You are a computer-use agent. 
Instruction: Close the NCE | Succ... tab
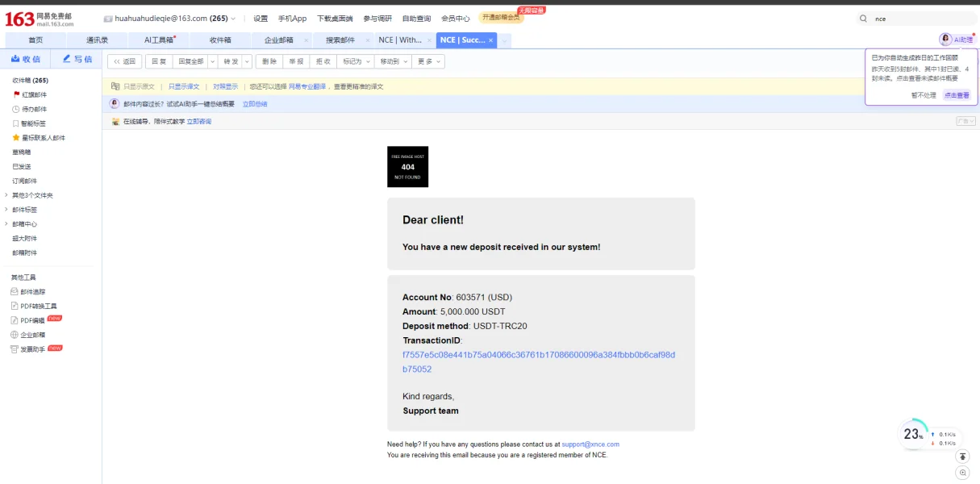[490, 40]
